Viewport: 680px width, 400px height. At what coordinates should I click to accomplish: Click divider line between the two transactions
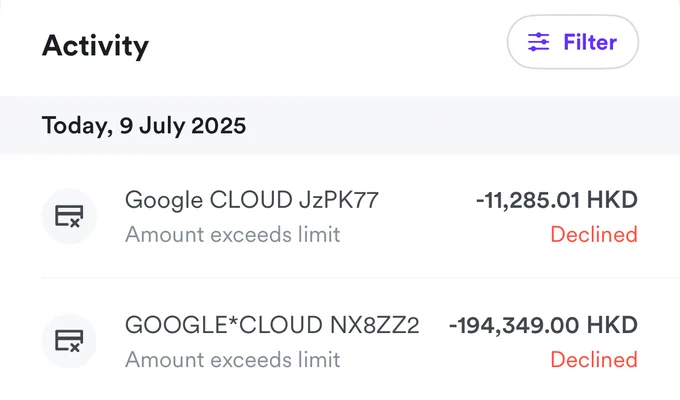[361, 278]
